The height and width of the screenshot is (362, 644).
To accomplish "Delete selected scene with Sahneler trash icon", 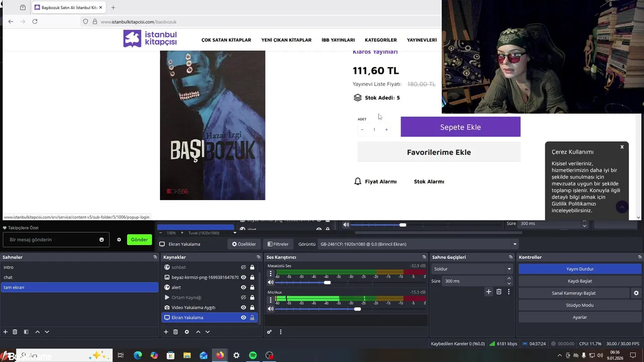I will click(x=15, y=332).
